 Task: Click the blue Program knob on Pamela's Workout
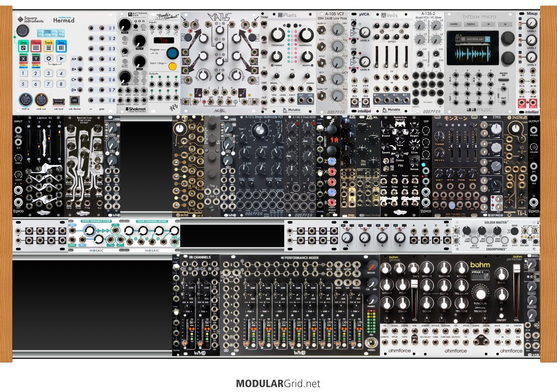(173, 53)
